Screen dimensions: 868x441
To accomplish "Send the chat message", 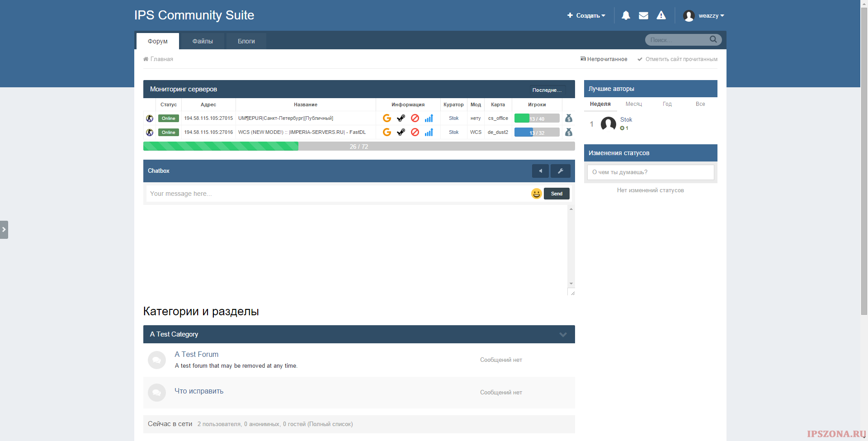I will click(557, 194).
